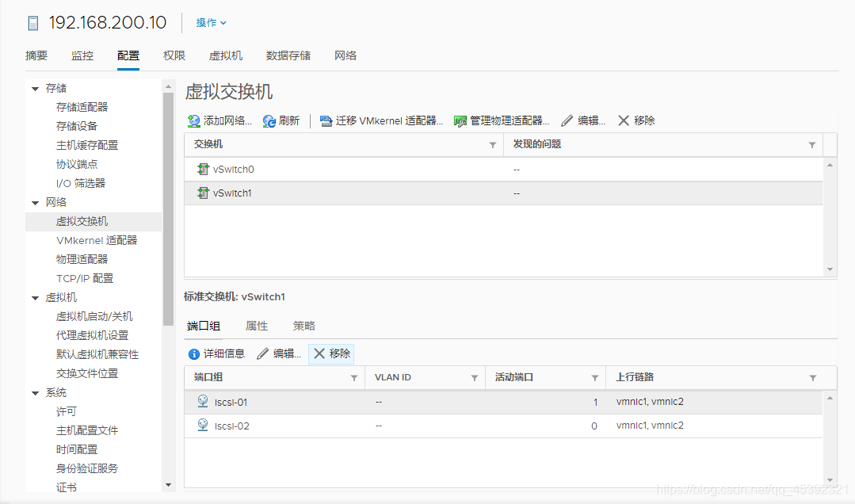Filter the 活动端口 column
This screenshot has width=855, height=504.
point(595,378)
